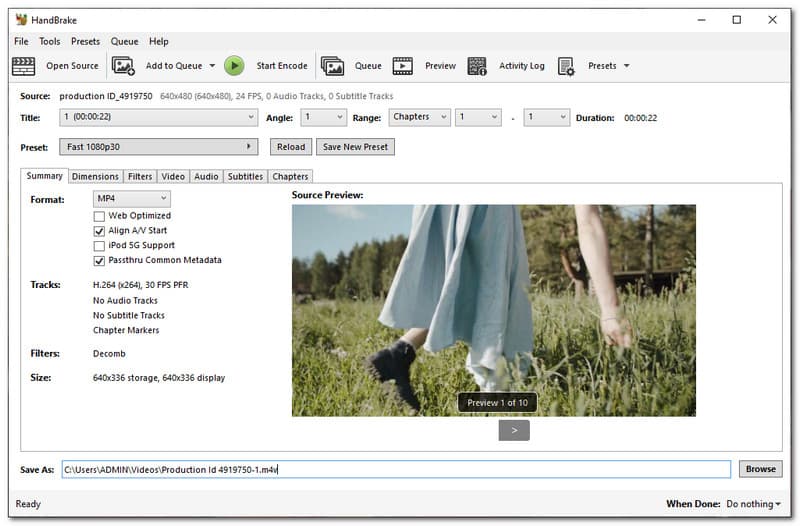
Task: Expand the Format MP4 dropdown
Action: [132, 199]
